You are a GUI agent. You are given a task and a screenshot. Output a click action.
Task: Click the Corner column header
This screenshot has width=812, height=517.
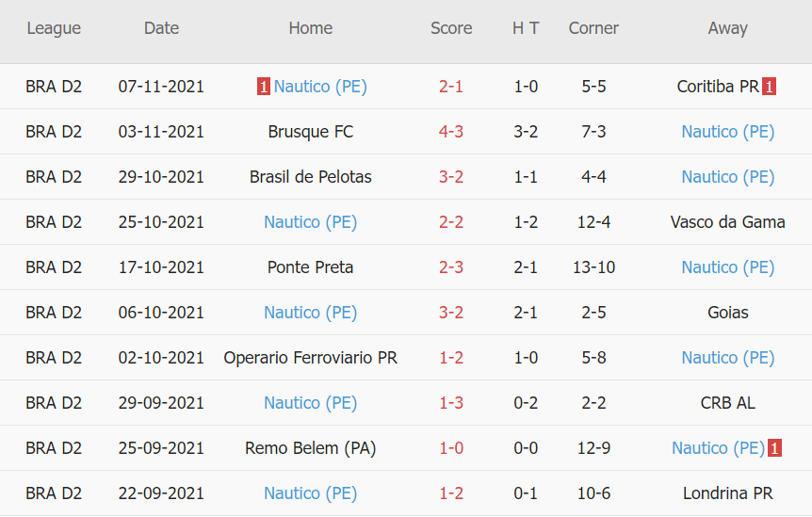[x=593, y=28]
